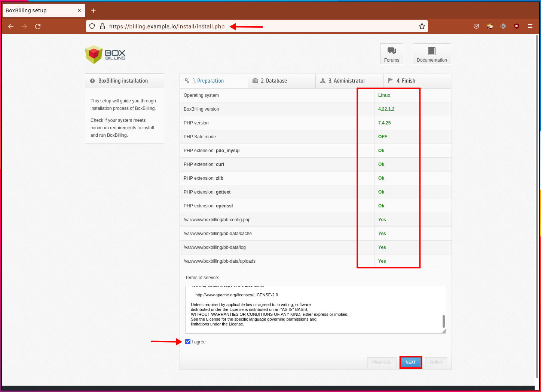Image resolution: width=541 pixels, height=392 pixels.
Task: Select the 3. Administrator tab
Action: [349, 81]
